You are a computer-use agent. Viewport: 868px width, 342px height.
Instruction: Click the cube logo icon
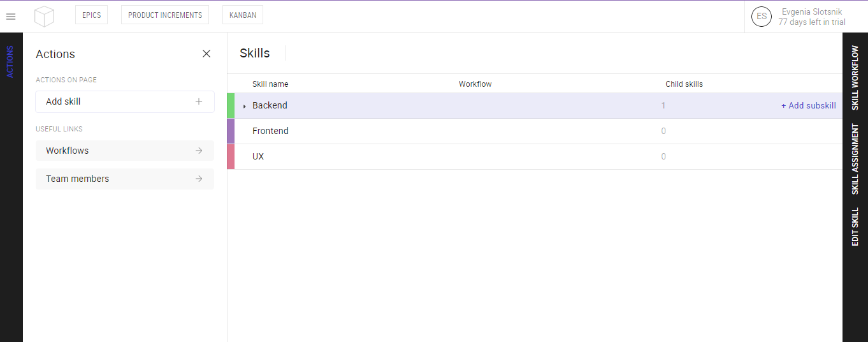tap(44, 16)
